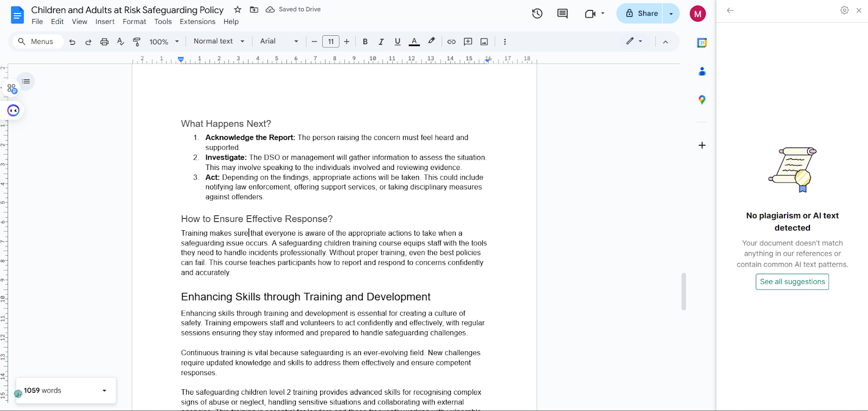This screenshot has width=868, height=411.
Task: Run spelling and grammar check
Action: pyautogui.click(x=120, y=42)
